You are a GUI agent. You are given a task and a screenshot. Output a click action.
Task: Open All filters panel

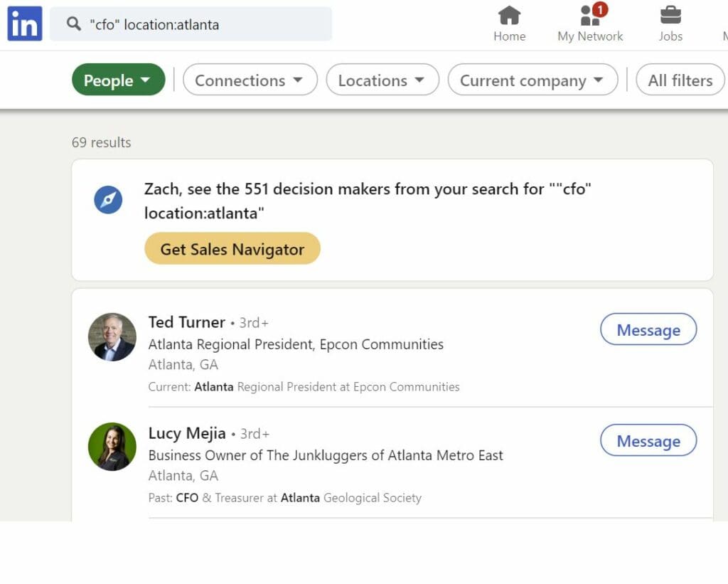(x=680, y=80)
